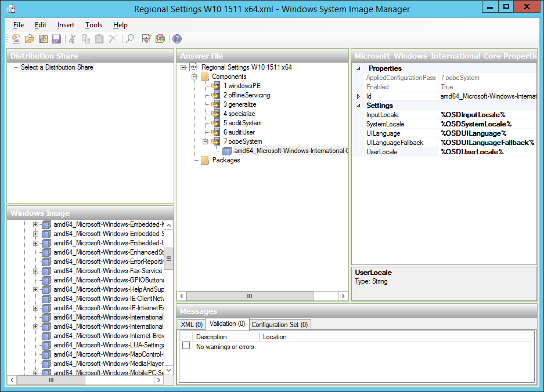
Task: Collapse the Properties category triangle
Action: (358, 68)
